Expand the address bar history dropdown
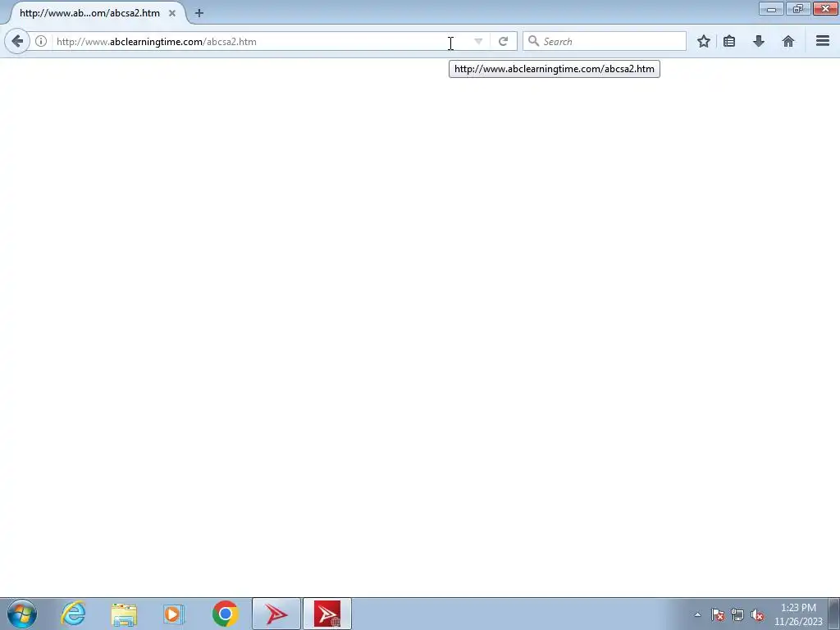Image resolution: width=840 pixels, height=630 pixels. click(x=478, y=41)
